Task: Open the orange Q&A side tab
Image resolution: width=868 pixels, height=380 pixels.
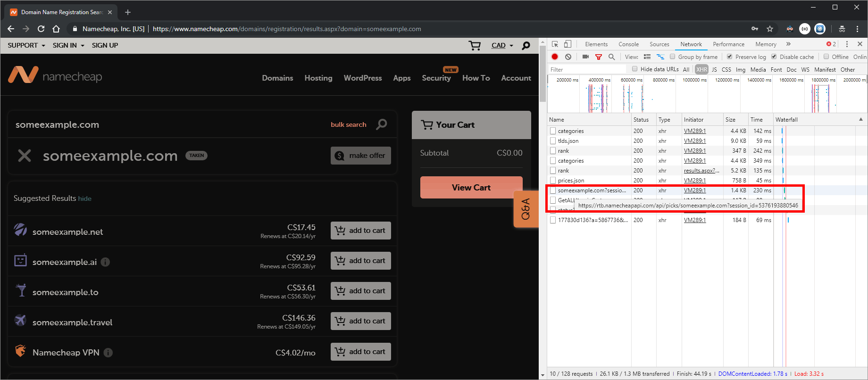Action: tap(526, 209)
